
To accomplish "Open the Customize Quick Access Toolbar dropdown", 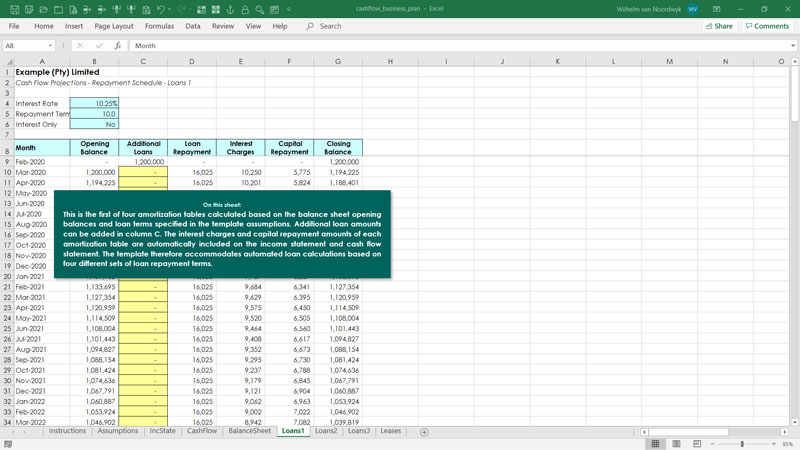I will (289, 9).
